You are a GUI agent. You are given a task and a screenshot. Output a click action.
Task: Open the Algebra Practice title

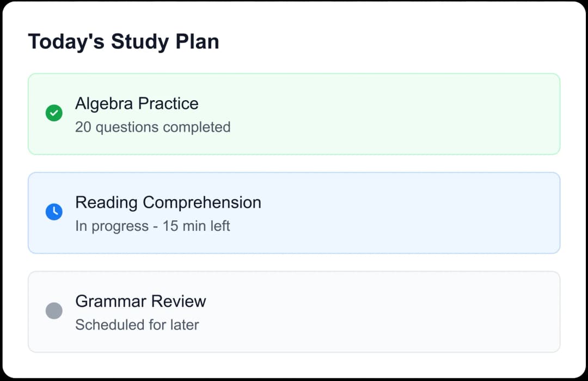coord(137,103)
